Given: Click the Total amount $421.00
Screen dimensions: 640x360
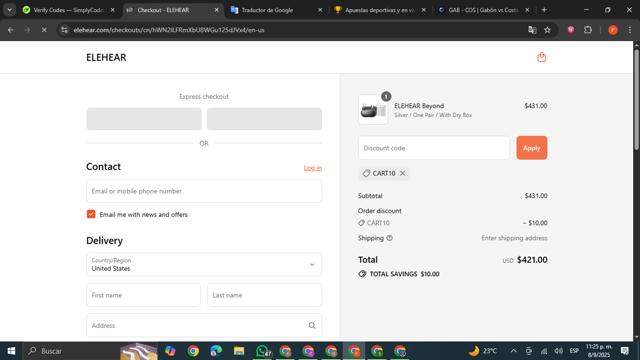Looking at the screenshot, I should (x=532, y=260).
